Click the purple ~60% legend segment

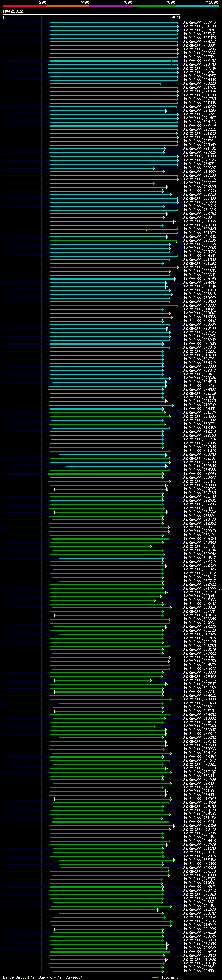click(111, 6)
